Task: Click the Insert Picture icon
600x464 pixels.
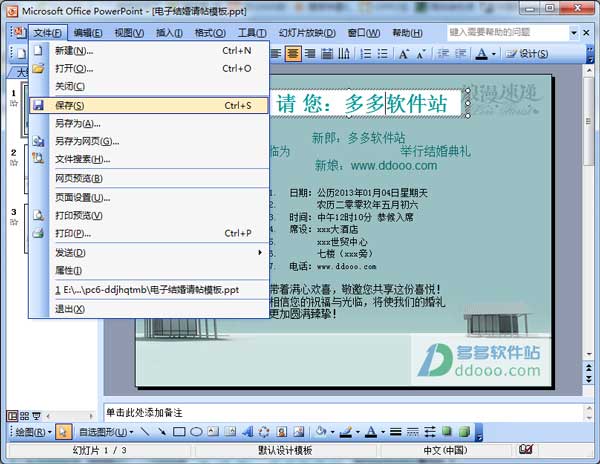Action: pos(298,432)
